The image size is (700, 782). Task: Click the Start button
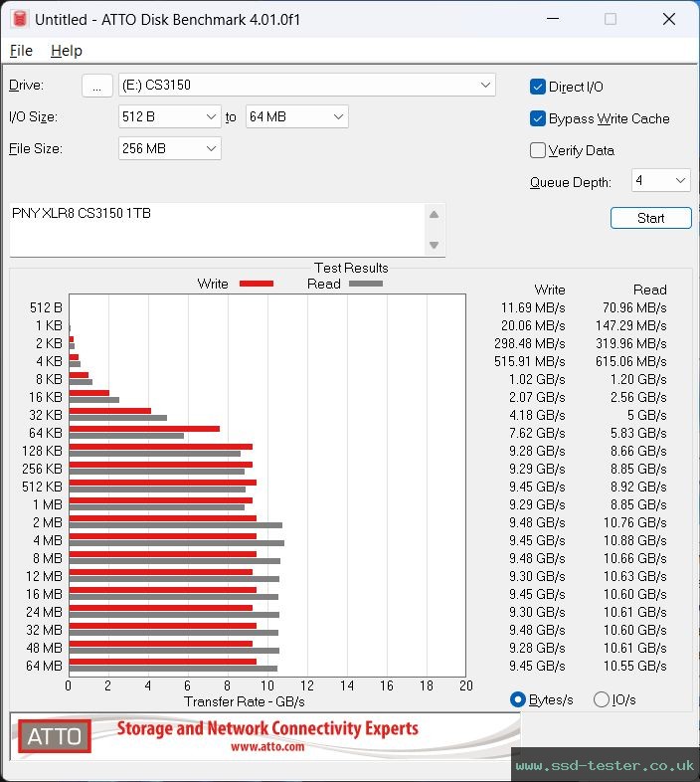pos(650,218)
